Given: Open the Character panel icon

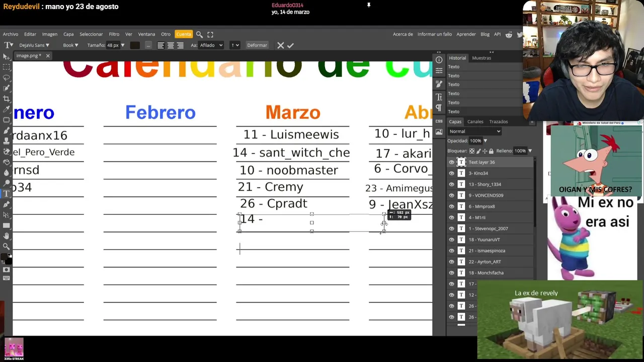Looking at the screenshot, I should point(439,97).
